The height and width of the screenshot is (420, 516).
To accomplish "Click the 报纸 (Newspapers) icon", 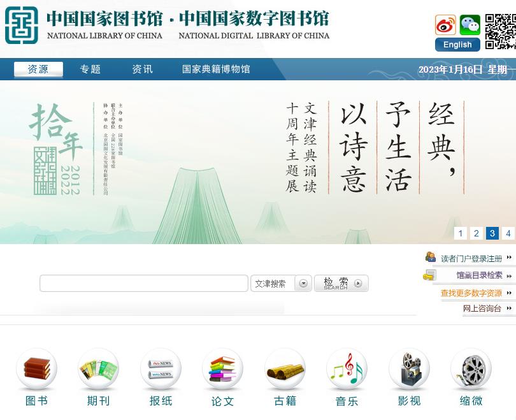I will [x=161, y=368].
